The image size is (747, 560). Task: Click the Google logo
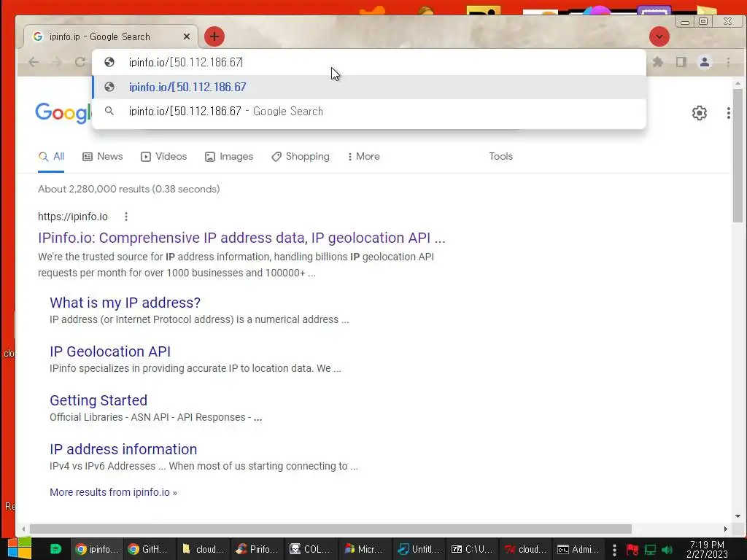pyautogui.click(x=63, y=113)
